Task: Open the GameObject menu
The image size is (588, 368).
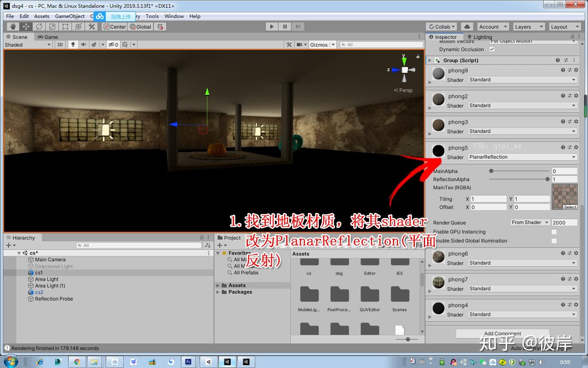Action: click(69, 16)
